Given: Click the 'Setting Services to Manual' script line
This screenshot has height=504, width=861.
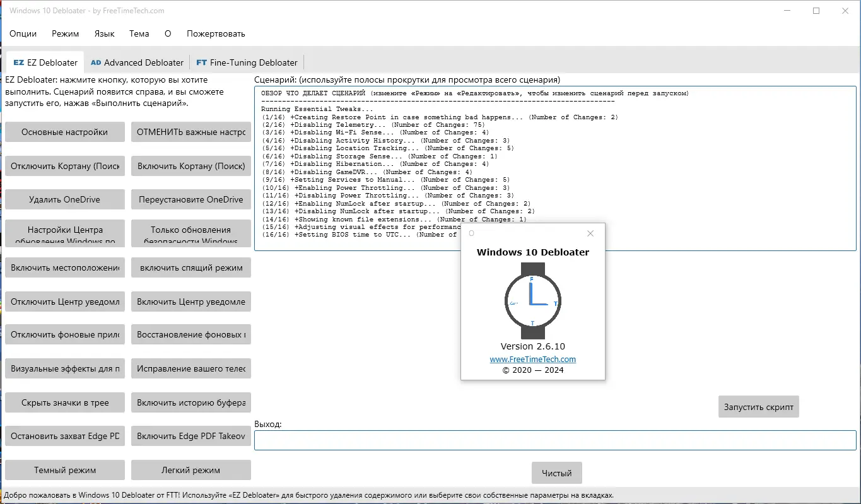Looking at the screenshot, I should coord(385,180).
